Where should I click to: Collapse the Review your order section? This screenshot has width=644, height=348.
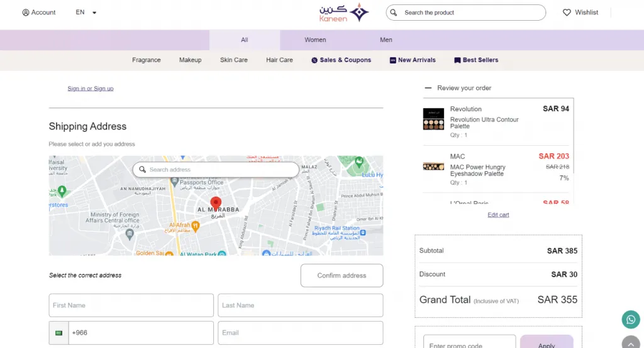pyautogui.click(x=428, y=88)
